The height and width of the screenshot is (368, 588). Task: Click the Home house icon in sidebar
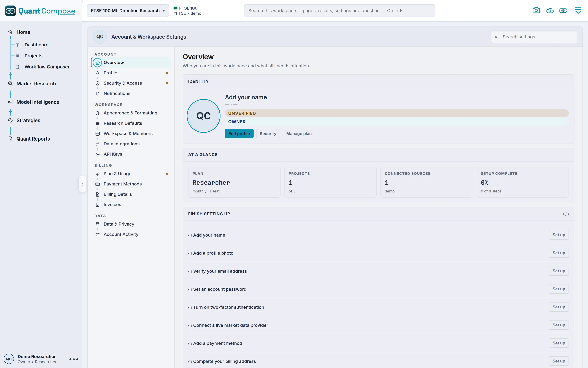click(10, 32)
